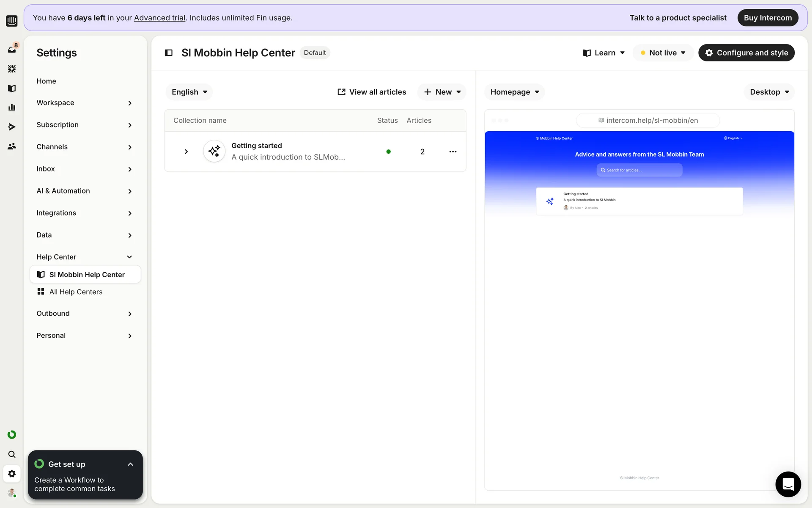Open the Not live status dropdown

[663, 53]
